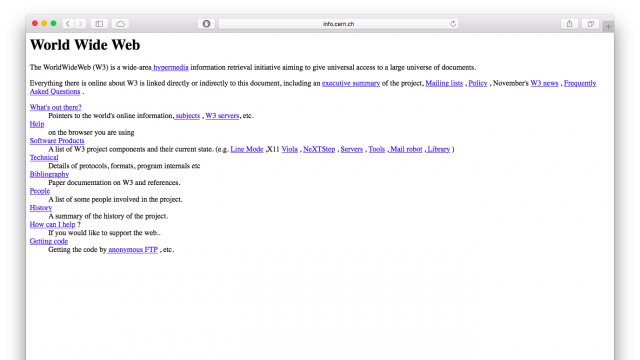Add a new tab with the plus button

tap(608, 26)
